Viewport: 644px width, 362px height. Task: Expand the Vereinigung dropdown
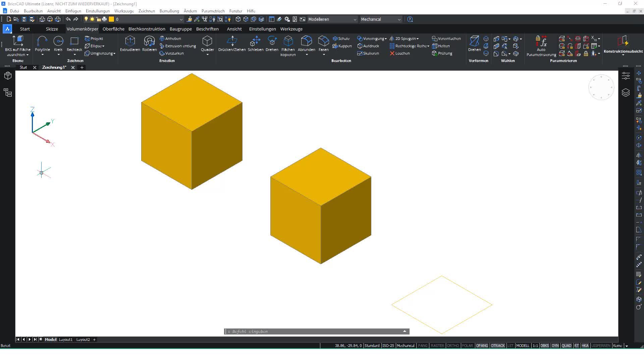point(386,39)
